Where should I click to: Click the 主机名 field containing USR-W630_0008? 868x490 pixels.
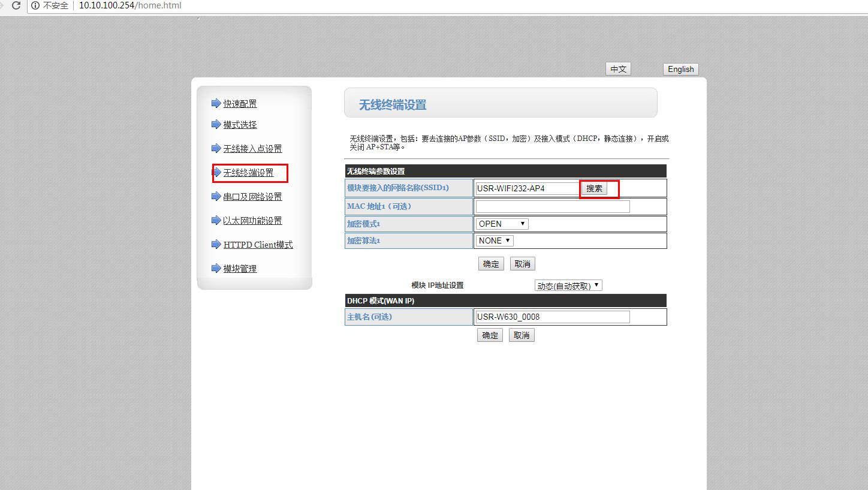(x=552, y=317)
